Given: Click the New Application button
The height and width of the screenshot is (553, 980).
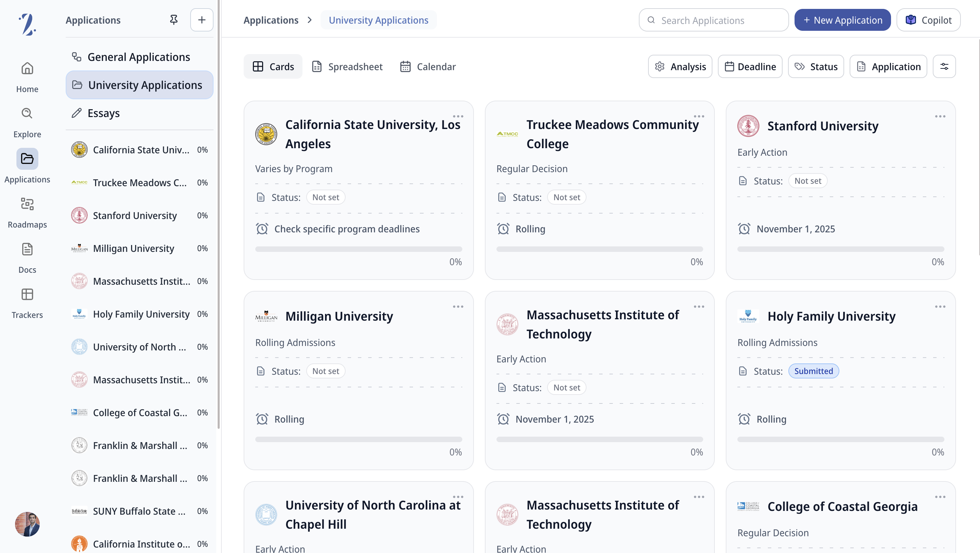Looking at the screenshot, I should click(842, 20).
